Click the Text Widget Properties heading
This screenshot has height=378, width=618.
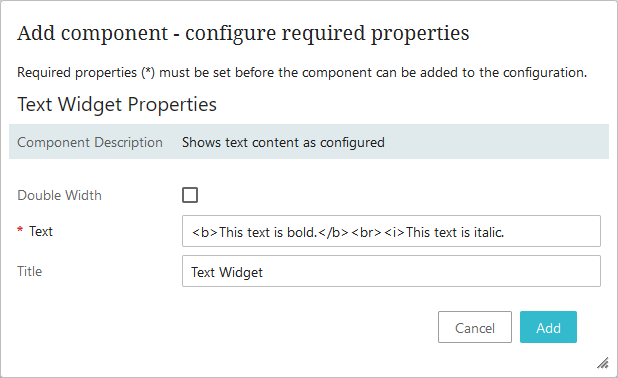coord(117,105)
